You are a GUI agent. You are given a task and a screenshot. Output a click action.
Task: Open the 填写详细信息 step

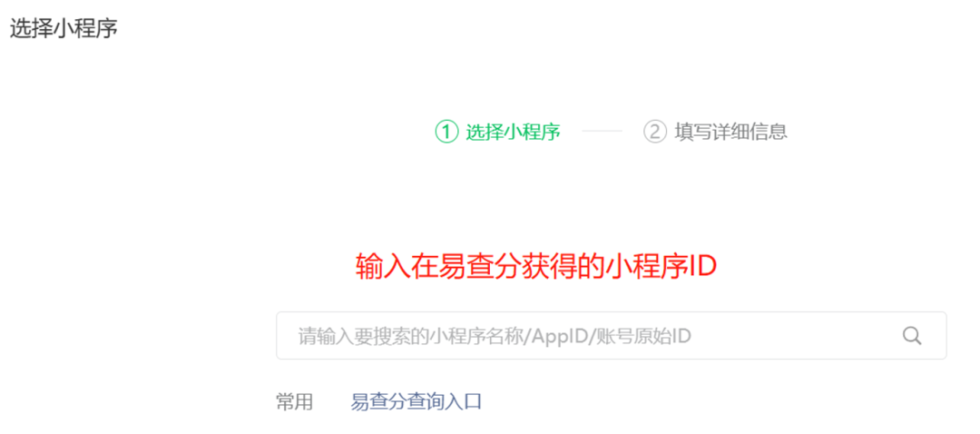730,132
